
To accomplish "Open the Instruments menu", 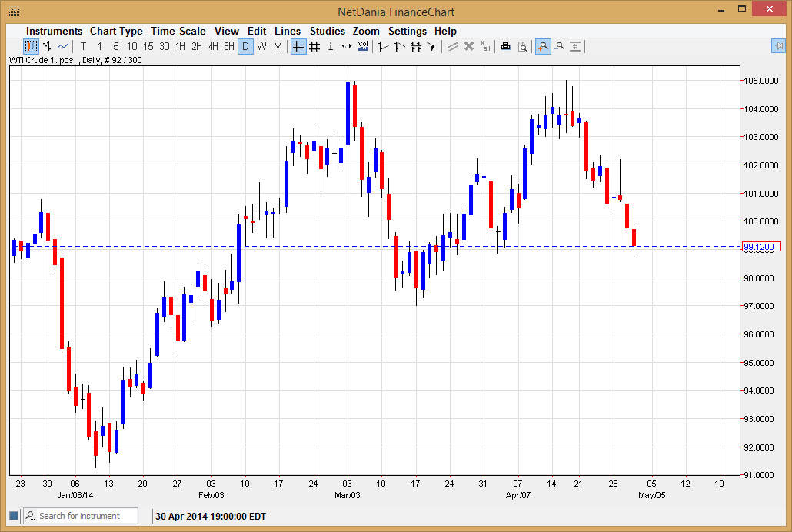I will tap(54, 31).
